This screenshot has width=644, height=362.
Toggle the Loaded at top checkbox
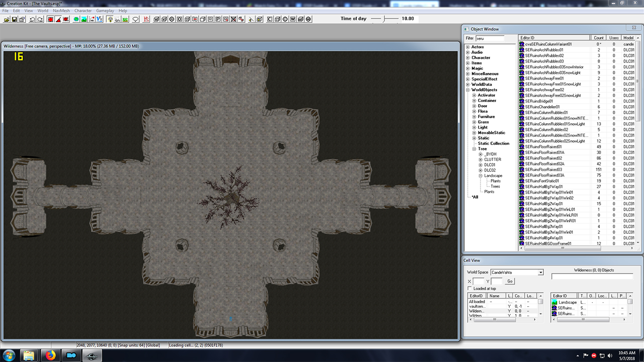point(469,289)
